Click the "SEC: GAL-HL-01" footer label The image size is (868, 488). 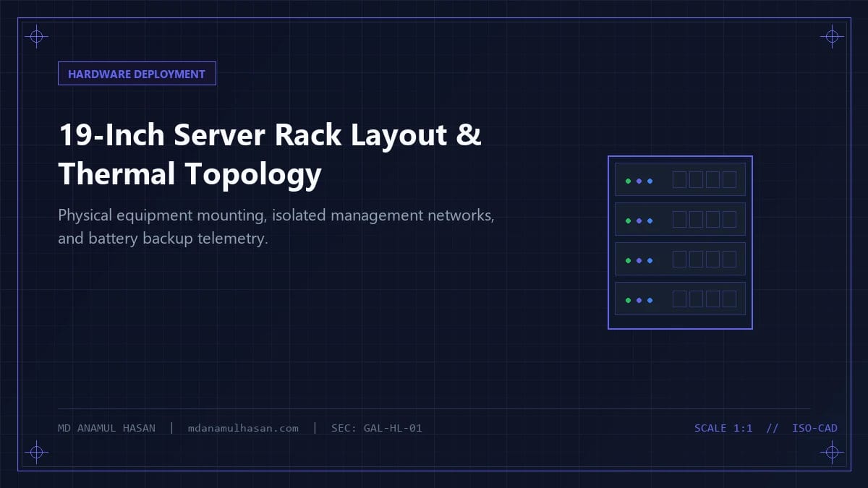point(377,428)
